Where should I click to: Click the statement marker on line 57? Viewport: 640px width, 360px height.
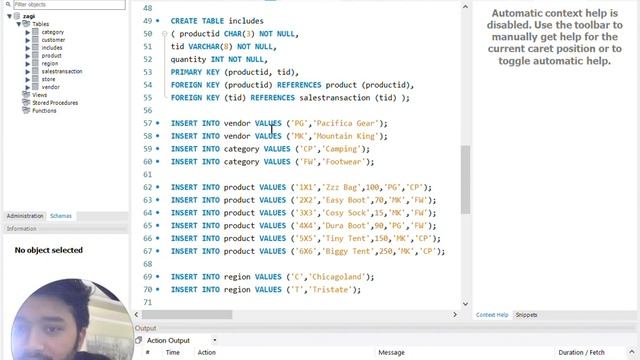[158, 123]
